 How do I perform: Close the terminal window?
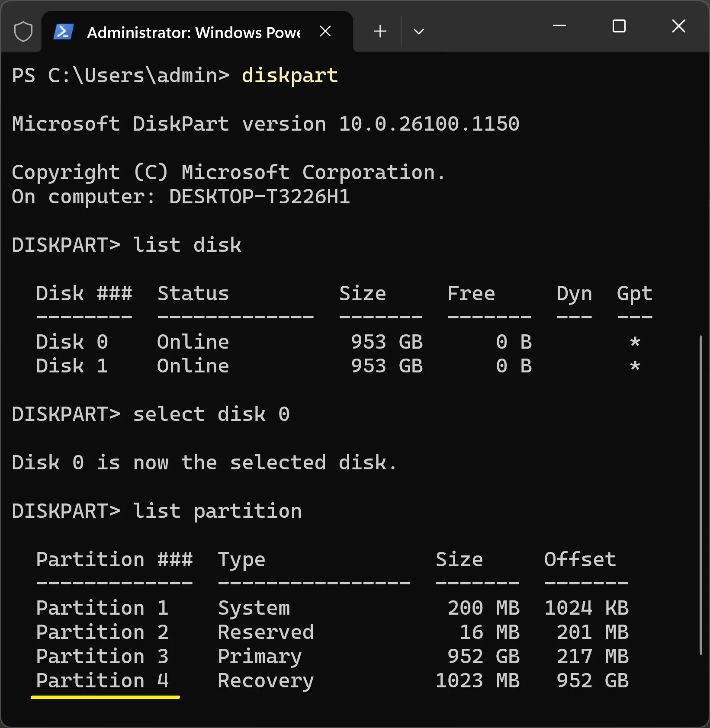(679, 26)
